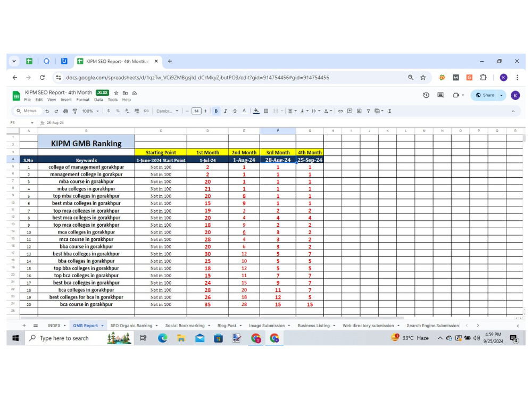This screenshot has width=532, height=399.
Task: Open the comments history icon
Action: pos(440,95)
